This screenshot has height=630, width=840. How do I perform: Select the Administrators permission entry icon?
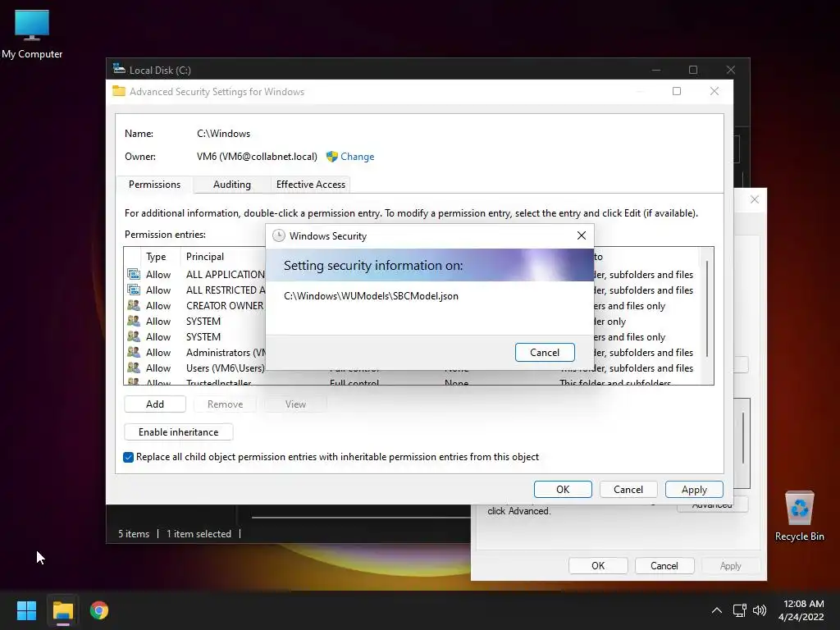[x=134, y=353]
